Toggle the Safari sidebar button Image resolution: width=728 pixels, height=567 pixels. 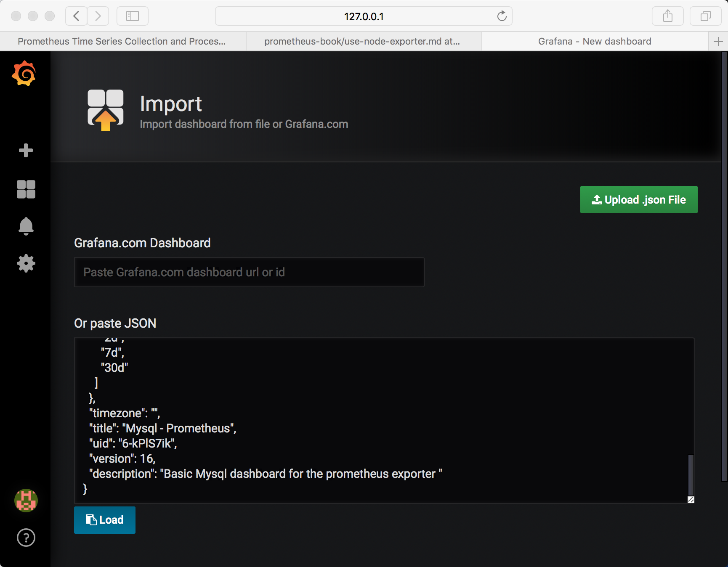[x=133, y=16]
